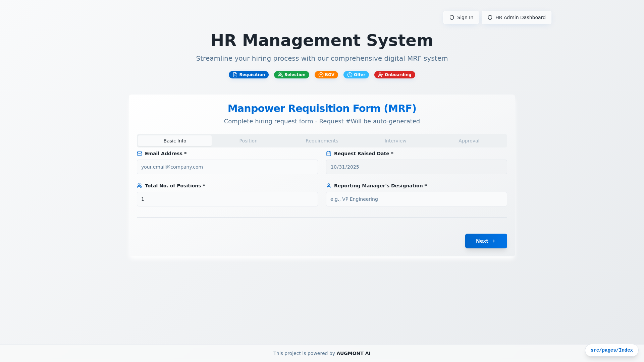Open the Approval tab
The height and width of the screenshot is (362, 644).
(469, 141)
